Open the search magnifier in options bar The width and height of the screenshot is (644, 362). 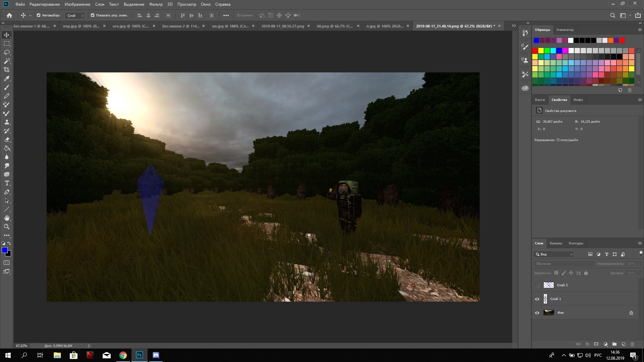click(612, 15)
